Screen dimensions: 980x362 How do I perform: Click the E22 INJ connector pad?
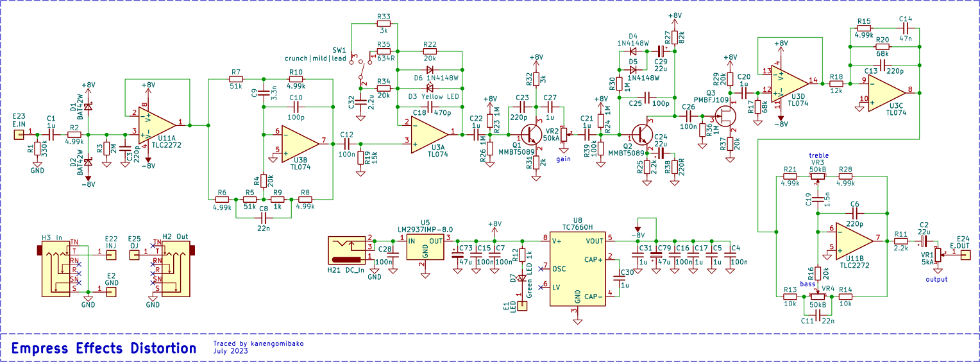[x=111, y=255]
